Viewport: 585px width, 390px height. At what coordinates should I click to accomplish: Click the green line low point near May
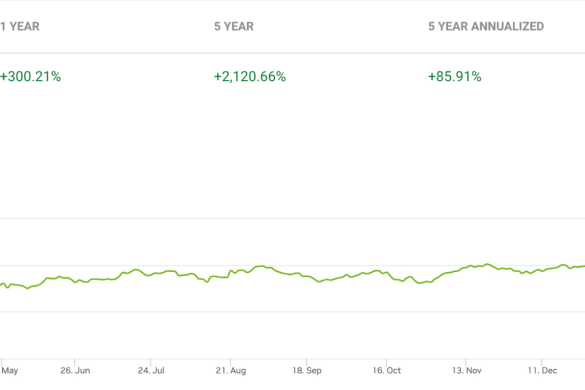pos(27,288)
